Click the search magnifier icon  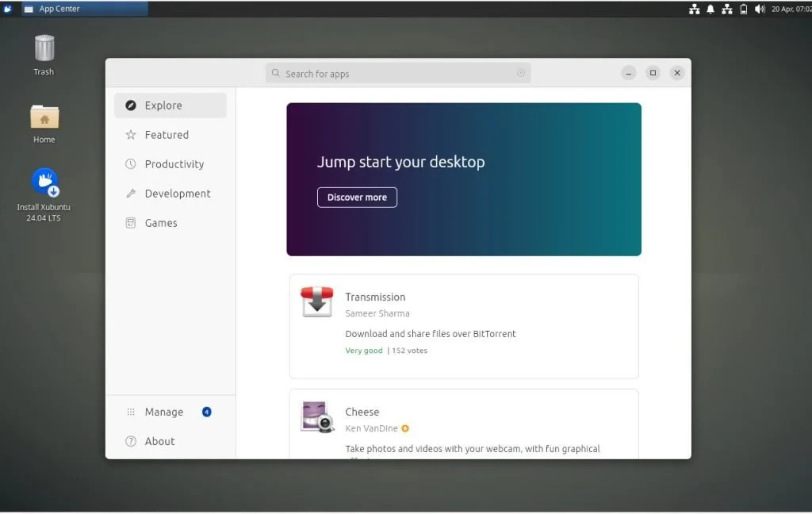coord(275,73)
